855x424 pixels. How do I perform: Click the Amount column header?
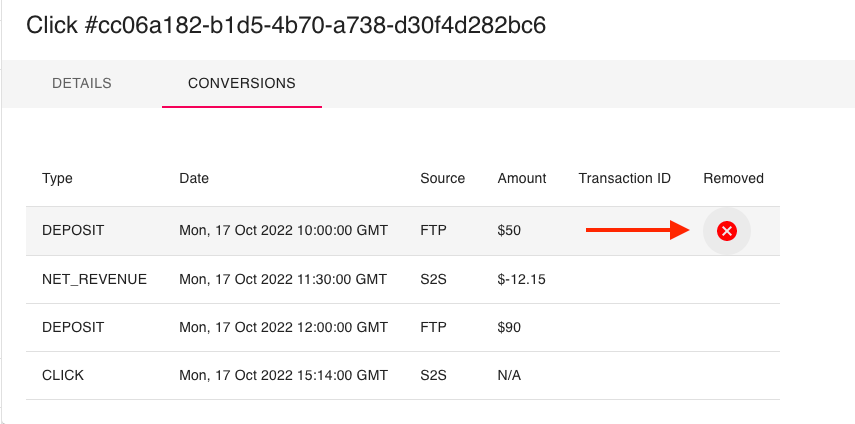(x=522, y=178)
